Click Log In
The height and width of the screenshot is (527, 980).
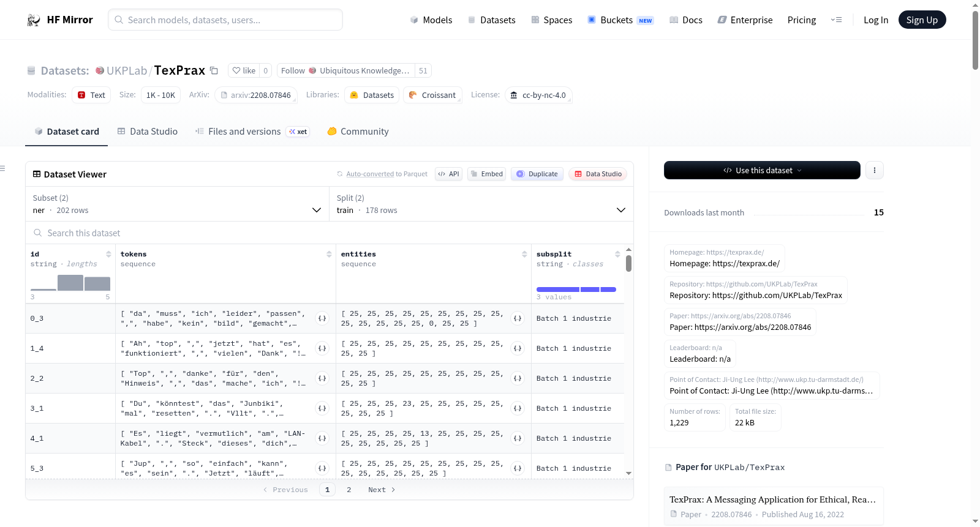(x=876, y=20)
